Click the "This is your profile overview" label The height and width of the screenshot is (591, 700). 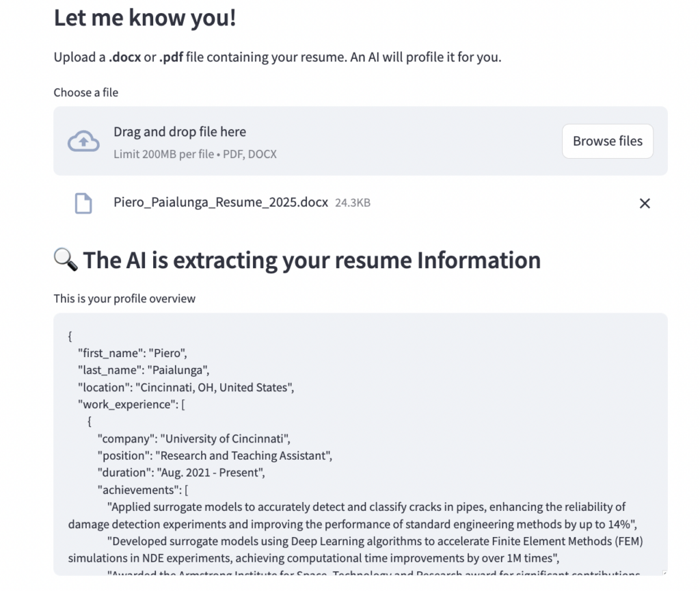124,299
